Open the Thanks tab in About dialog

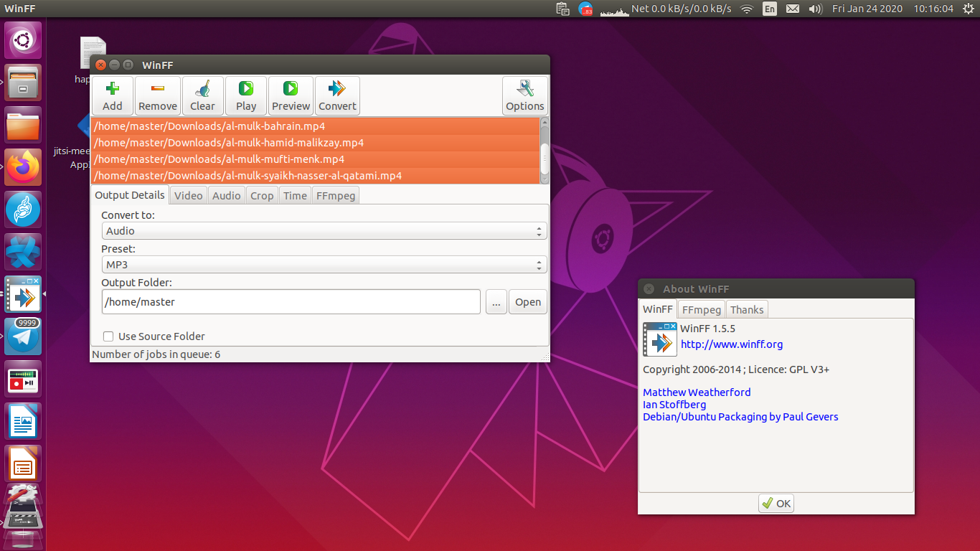click(x=747, y=310)
